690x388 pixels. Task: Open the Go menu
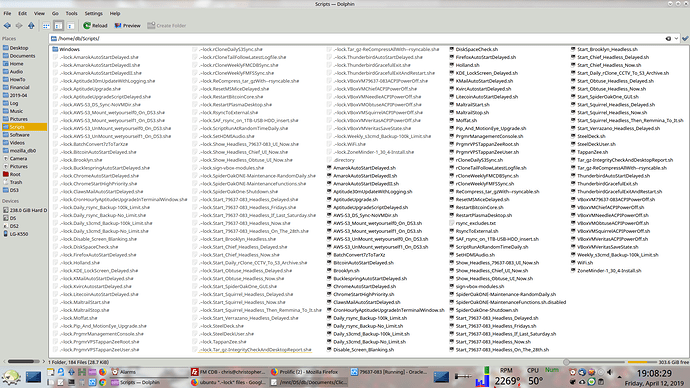(55, 13)
